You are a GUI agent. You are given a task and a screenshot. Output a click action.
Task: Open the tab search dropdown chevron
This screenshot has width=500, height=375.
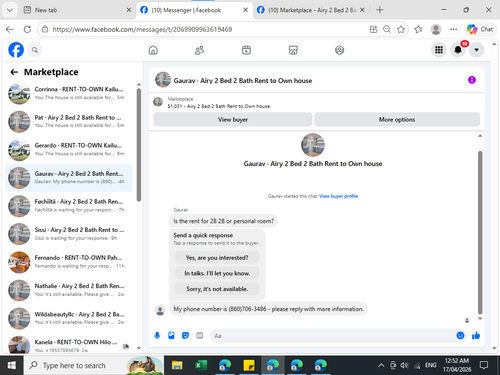click(x=10, y=10)
